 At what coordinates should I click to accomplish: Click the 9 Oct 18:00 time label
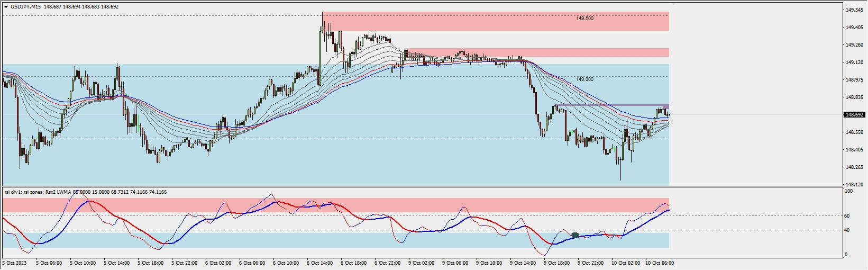click(x=556, y=263)
